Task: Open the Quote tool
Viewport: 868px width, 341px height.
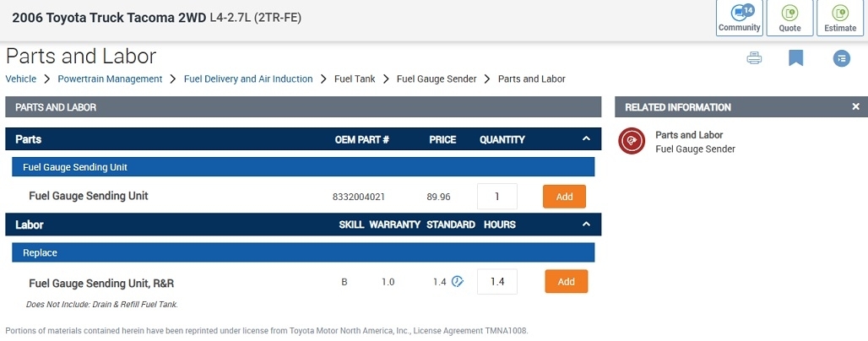Action: [x=789, y=18]
